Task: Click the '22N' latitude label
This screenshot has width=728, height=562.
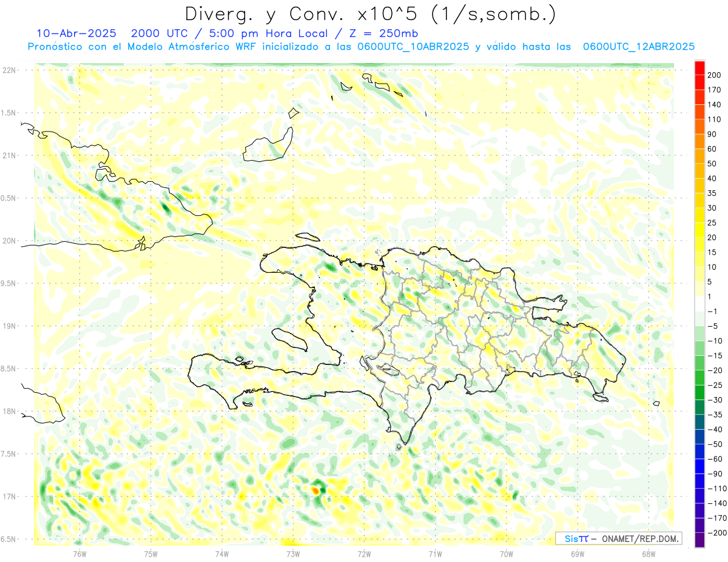Action: coord(8,70)
